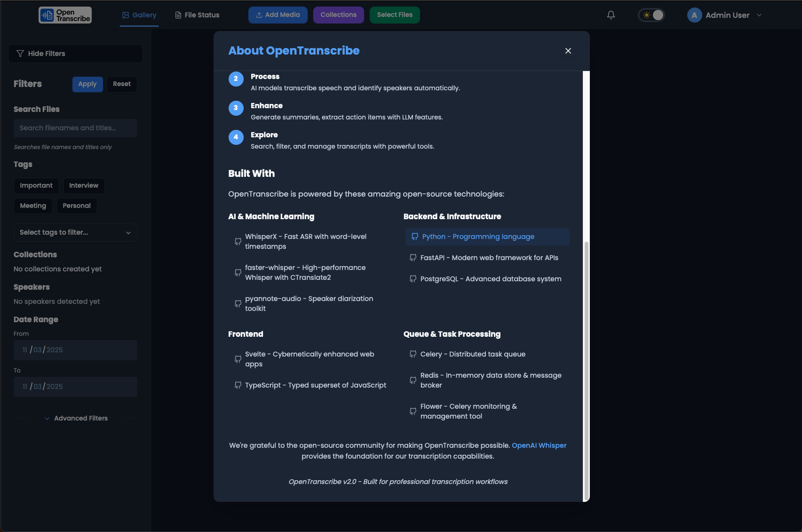
Task: Click the chevron next to Admin User
Action: 759,15
